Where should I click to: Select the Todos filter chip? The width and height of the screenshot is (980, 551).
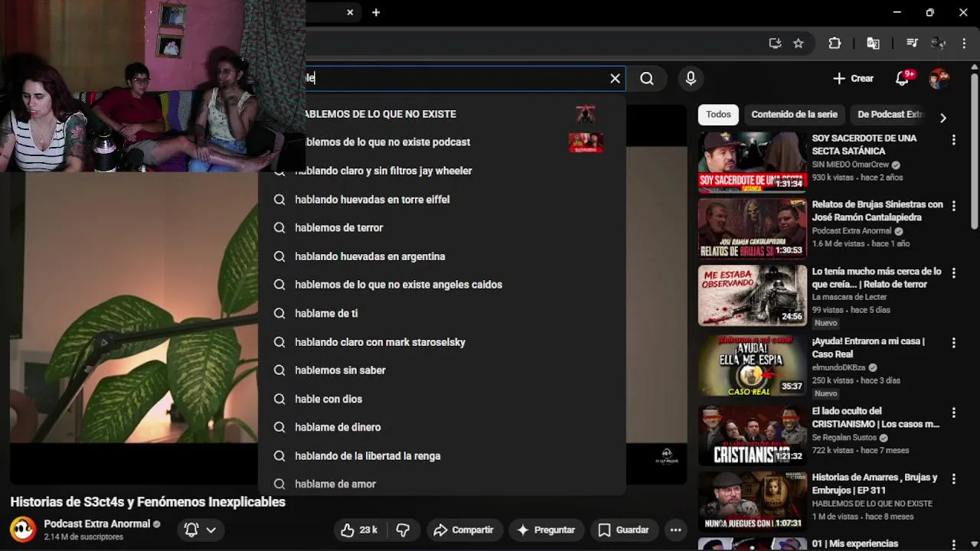coord(718,115)
